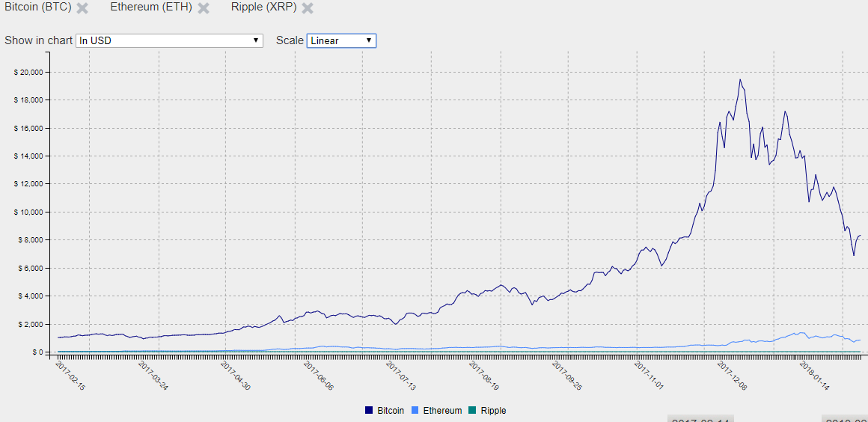Image resolution: width=868 pixels, height=422 pixels.
Task: Click the $ 6,000 axis label
Action: (30, 268)
